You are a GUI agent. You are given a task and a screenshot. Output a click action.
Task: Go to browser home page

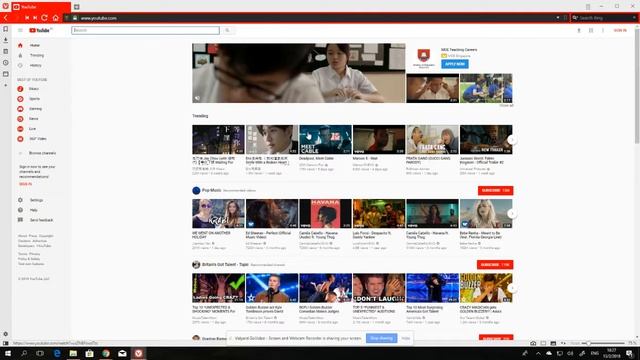point(56,18)
